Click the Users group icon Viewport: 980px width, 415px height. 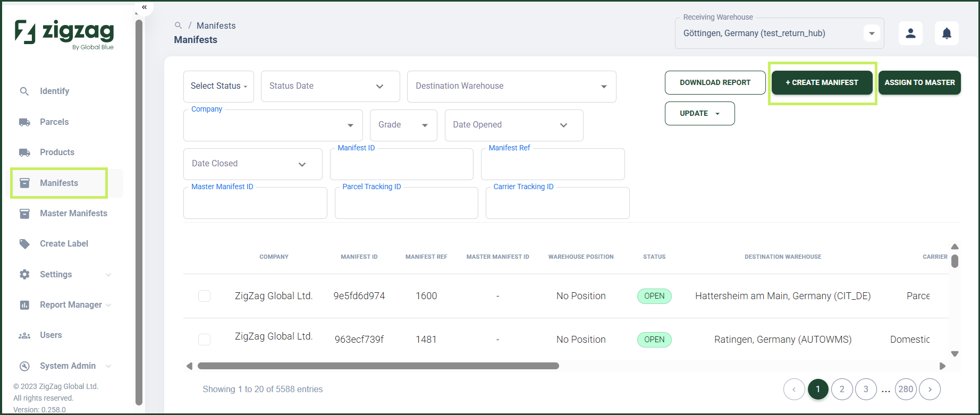coord(24,335)
